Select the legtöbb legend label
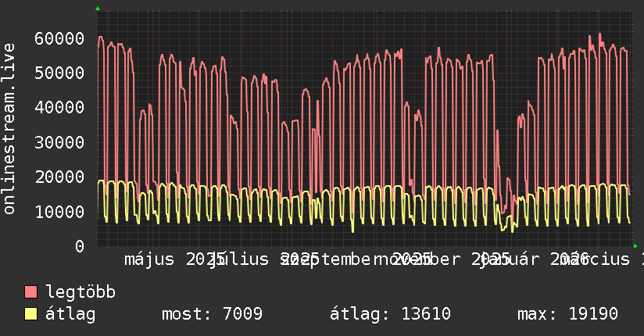 tap(80, 292)
